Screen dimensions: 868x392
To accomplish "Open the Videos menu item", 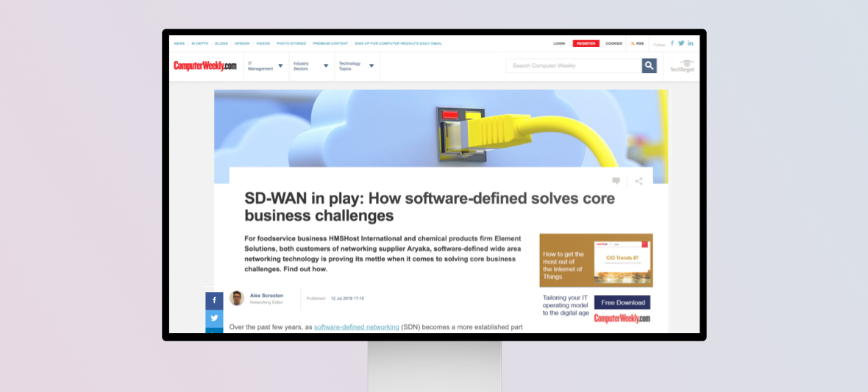I will (263, 43).
